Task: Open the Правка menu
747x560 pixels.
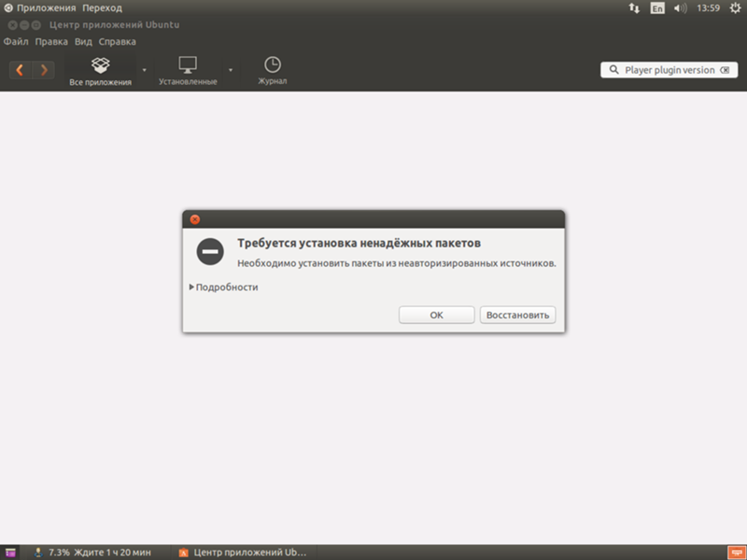Action: (51, 42)
